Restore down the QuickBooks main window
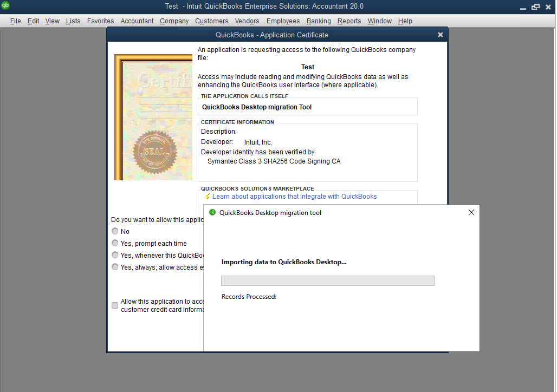 pyautogui.click(x=535, y=6)
